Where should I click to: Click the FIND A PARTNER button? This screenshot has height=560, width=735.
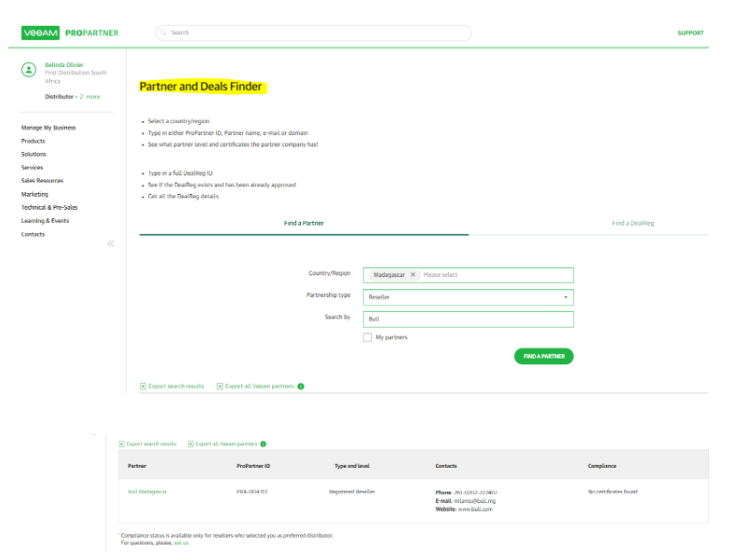(544, 357)
